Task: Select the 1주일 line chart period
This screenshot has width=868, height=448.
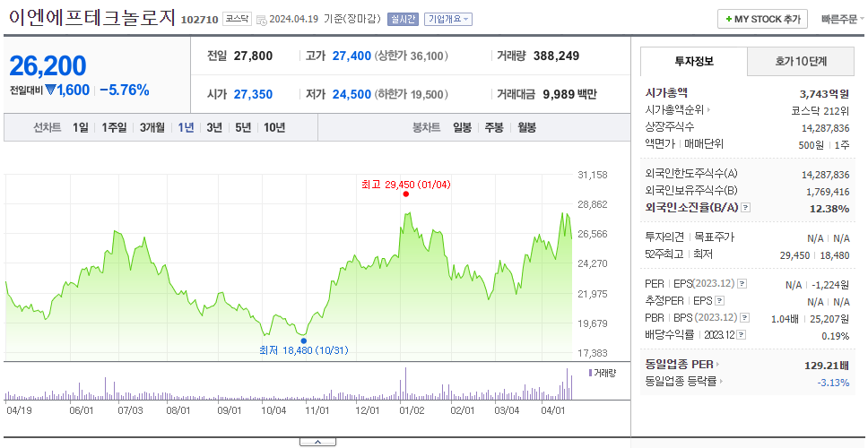Action: click(114, 128)
